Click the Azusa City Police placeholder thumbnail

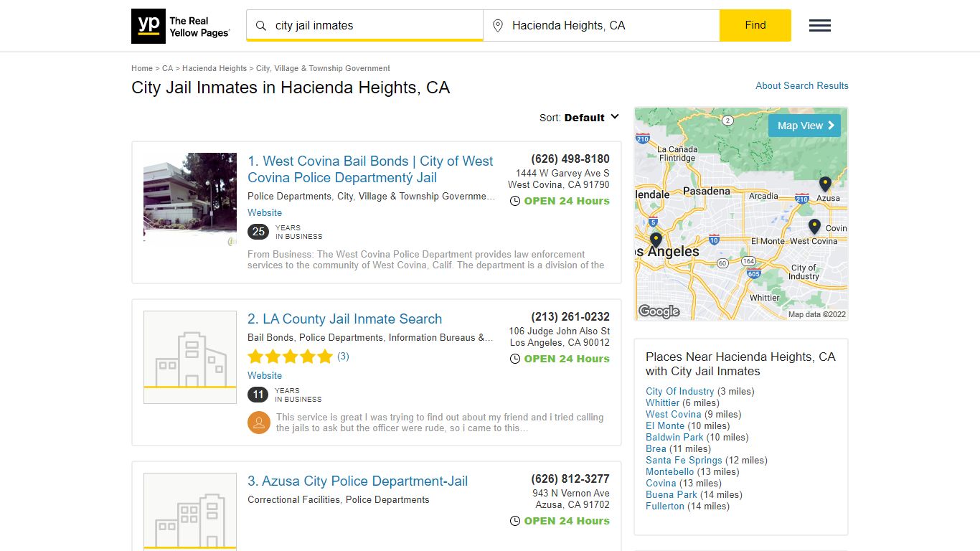[x=190, y=512]
